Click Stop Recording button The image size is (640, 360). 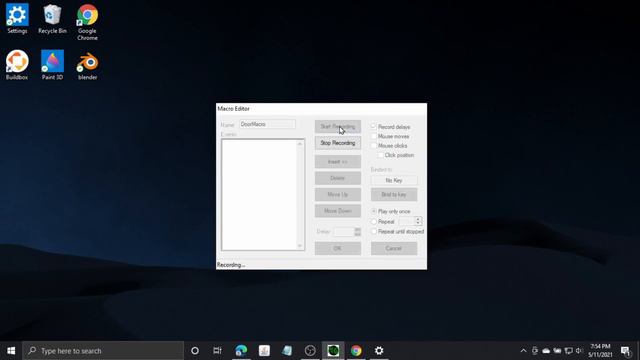[x=338, y=143]
